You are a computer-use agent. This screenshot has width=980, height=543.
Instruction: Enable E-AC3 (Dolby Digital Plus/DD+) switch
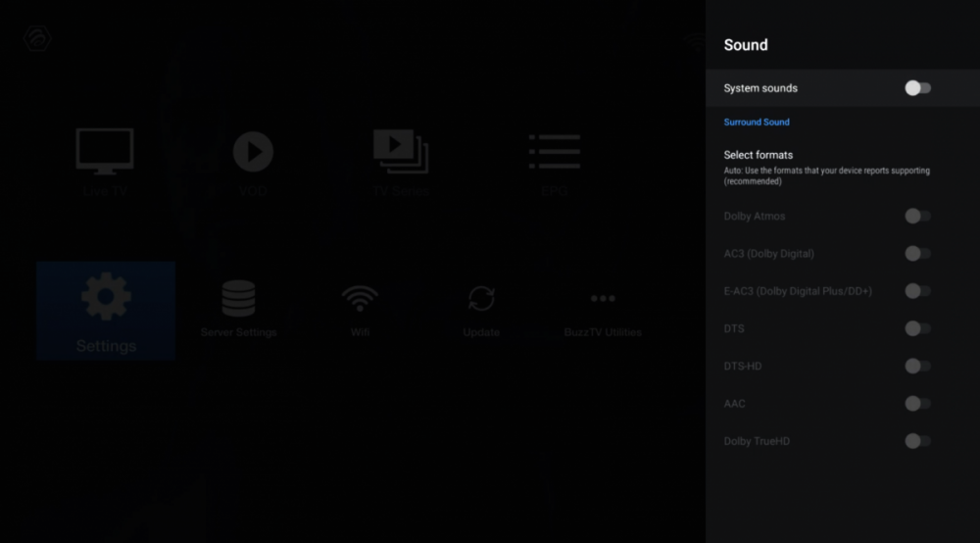917,291
